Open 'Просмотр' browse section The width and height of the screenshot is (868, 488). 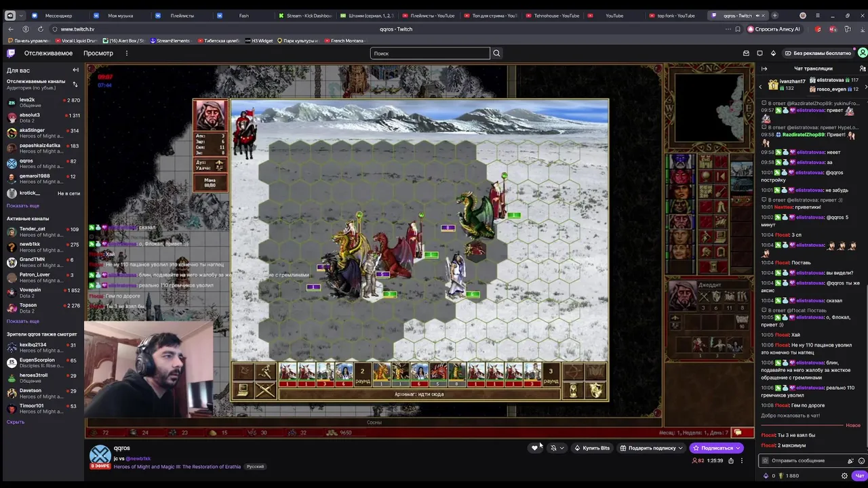[98, 53]
